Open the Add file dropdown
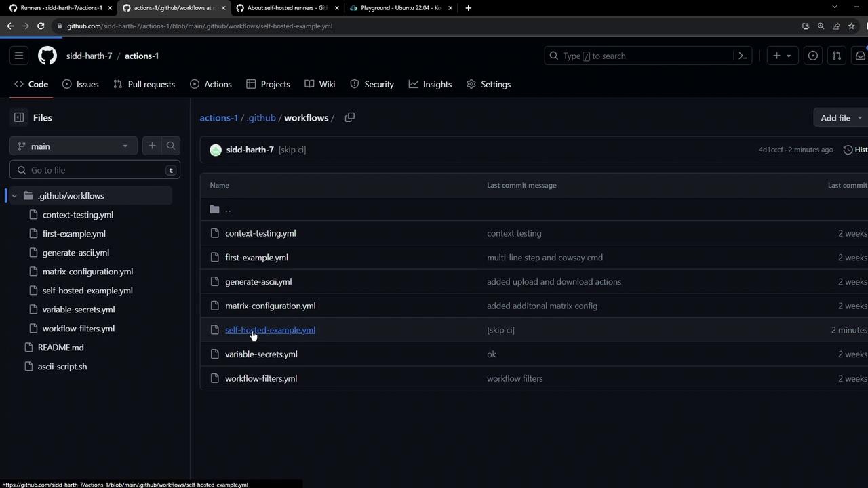 [x=841, y=117]
